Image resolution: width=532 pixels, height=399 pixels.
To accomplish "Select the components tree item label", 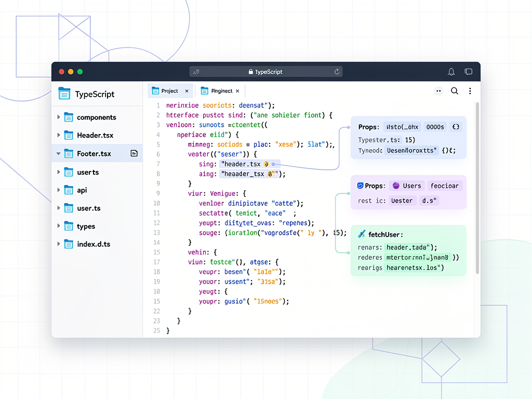I will point(96,117).
